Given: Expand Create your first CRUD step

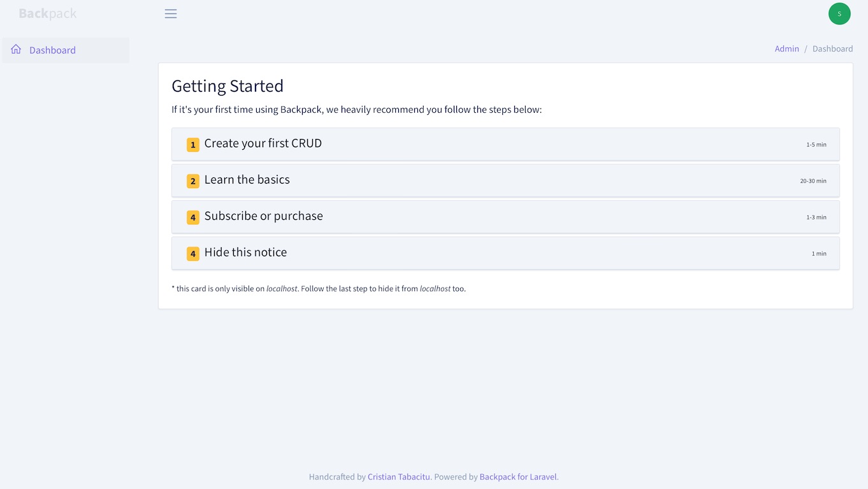Looking at the screenshot, I should point(505,144).
